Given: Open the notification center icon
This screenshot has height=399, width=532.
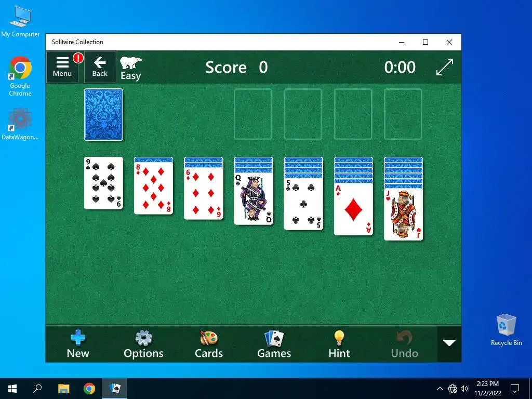Looking at the screenshot, I should (515, 389).
